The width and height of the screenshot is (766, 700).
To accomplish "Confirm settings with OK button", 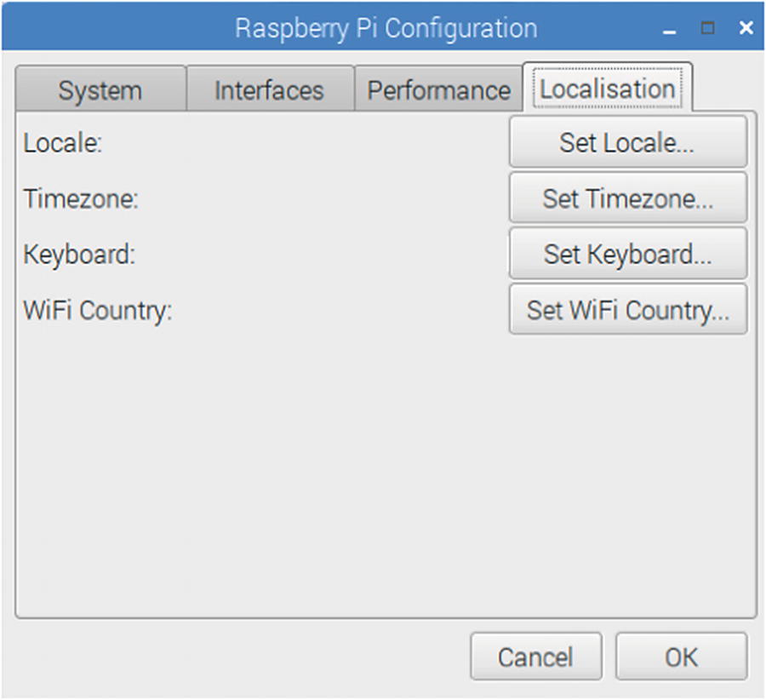I will tap(681, 657).
